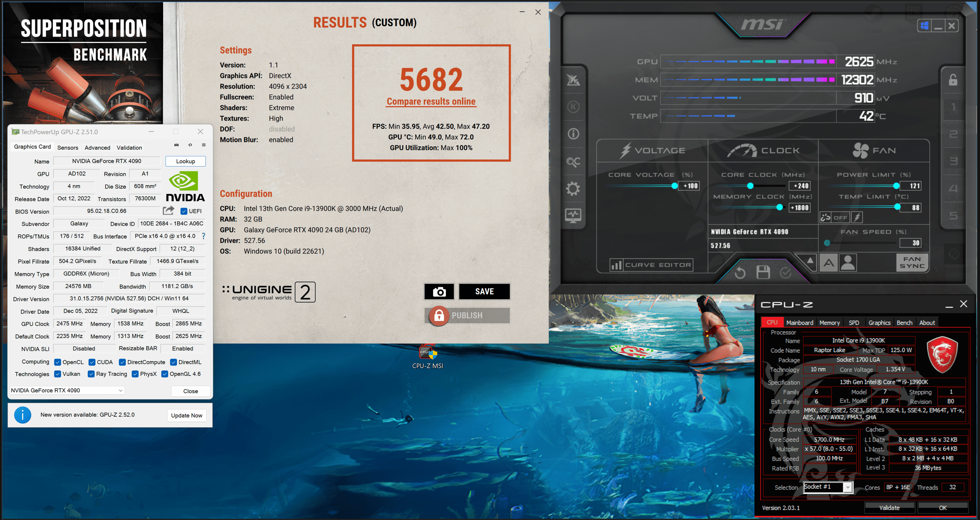Open MSI Afterburner settings gear icon
This screenshot has height=520, width=980.
(573, 189)
